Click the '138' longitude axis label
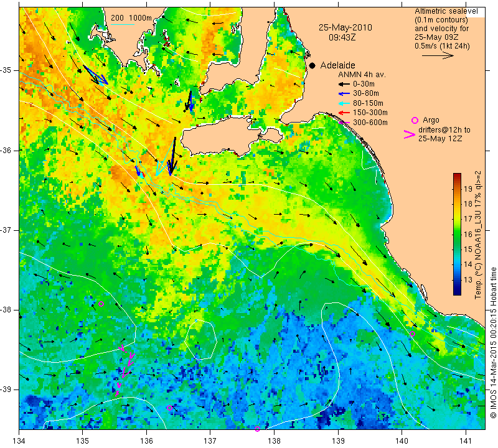 pyautogui.click(x=274, y=441)
